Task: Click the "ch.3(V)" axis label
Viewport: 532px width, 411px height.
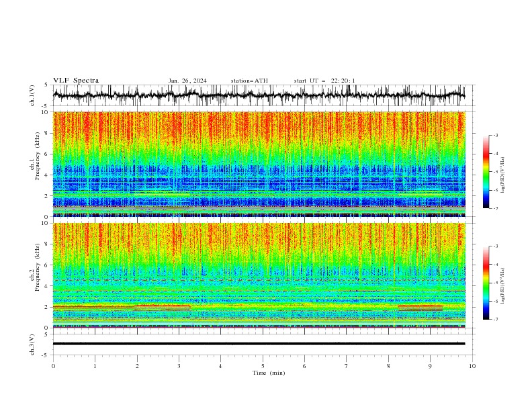Action: coord(32,345)
